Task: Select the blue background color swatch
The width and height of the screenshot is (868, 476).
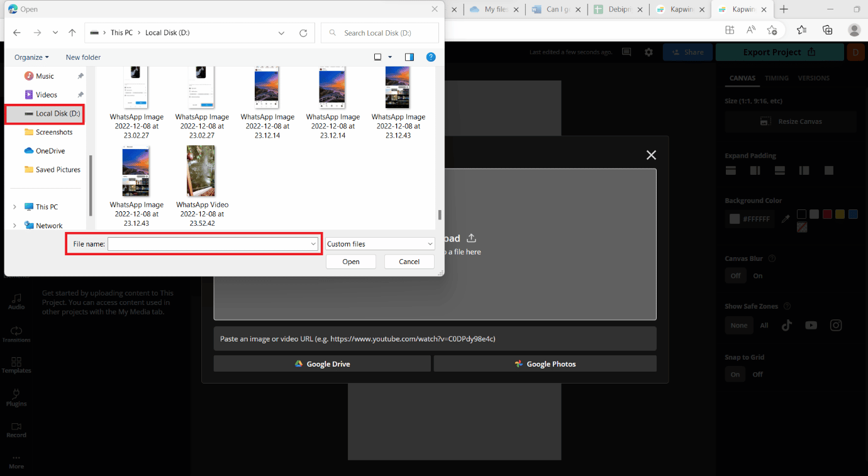Action: [853, 214]
